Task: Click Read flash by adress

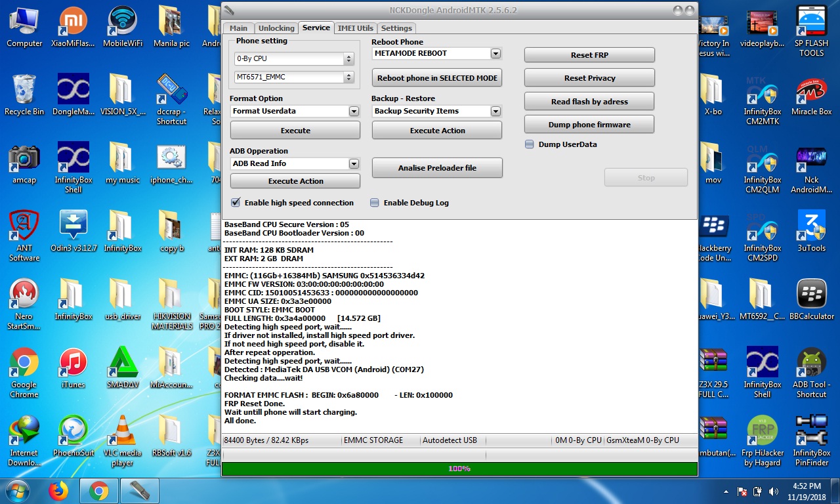Action: pos(589,102)
